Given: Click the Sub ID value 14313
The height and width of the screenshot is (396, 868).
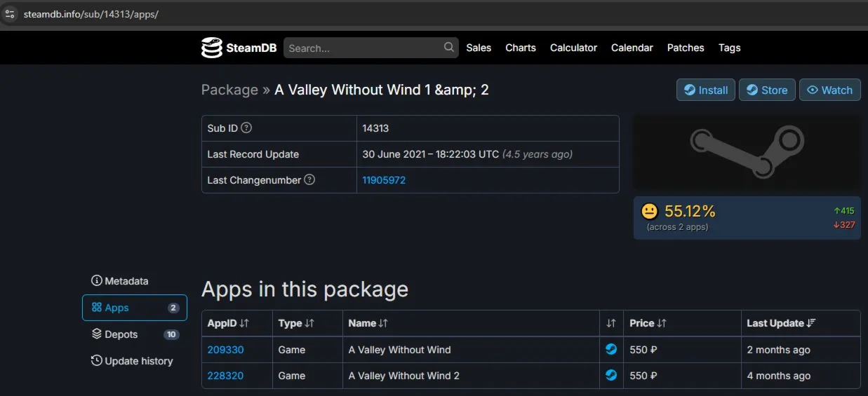Looking at the screenshot, I should [x=375, y=128].
